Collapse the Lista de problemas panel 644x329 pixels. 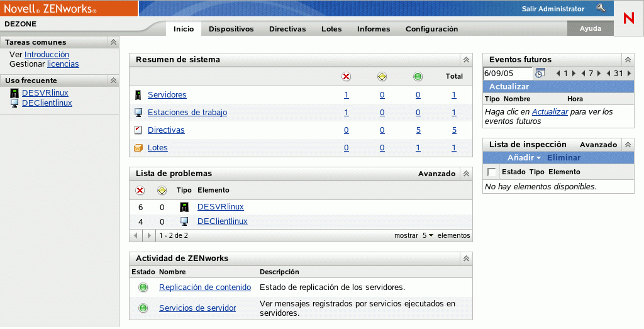[466, 174]
